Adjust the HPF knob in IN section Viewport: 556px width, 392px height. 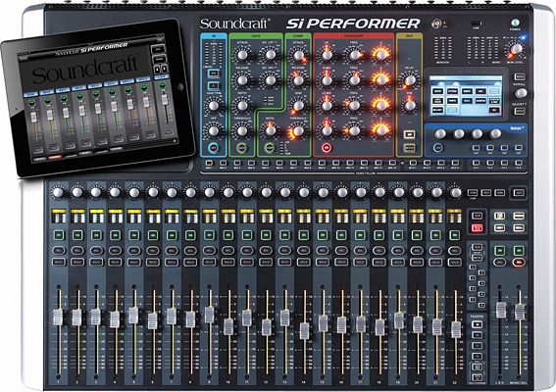point(214,130)
